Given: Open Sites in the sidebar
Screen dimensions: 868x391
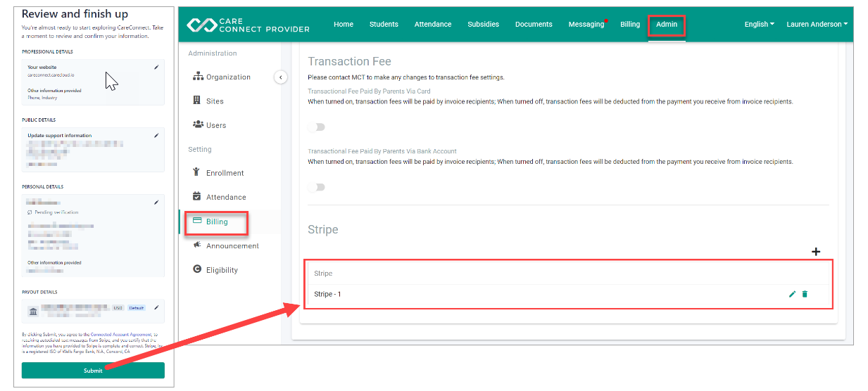Looking at the screenshot, I should [x=208, y=101].
